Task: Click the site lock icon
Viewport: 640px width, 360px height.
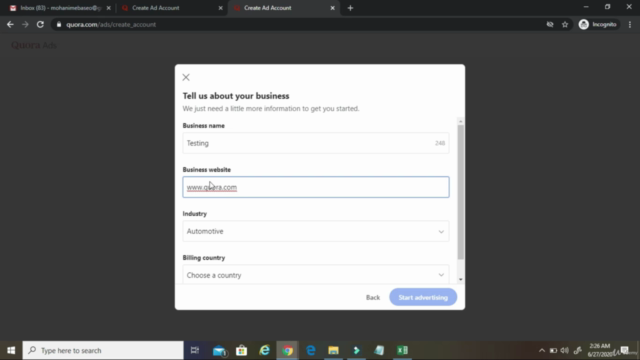Action: click(x=59, y=24)
